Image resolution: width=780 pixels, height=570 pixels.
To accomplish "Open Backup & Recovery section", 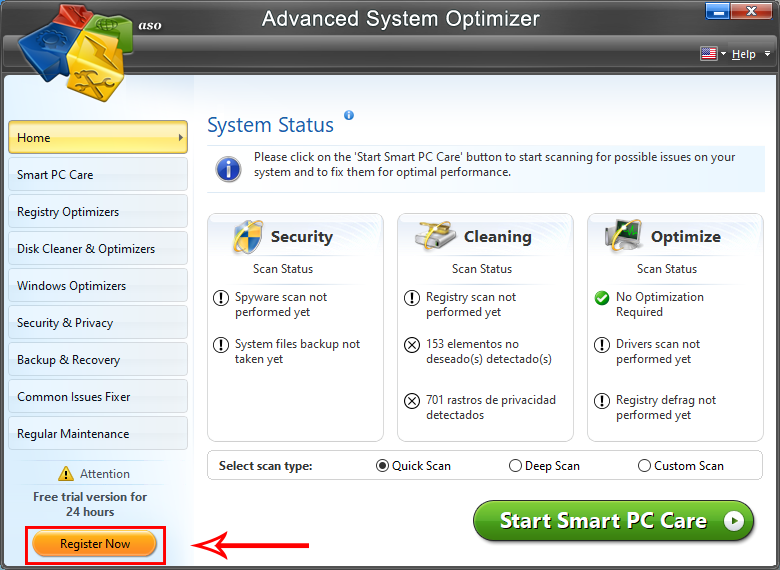I will (98, 359).
